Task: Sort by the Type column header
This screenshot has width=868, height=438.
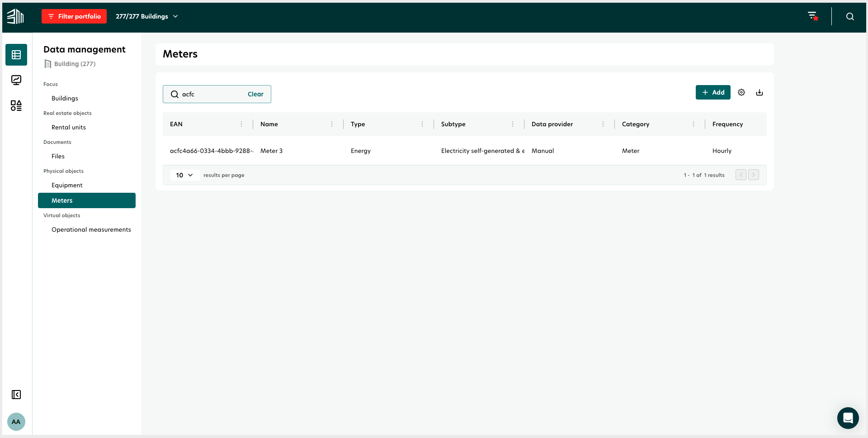Action: (358, 124)
